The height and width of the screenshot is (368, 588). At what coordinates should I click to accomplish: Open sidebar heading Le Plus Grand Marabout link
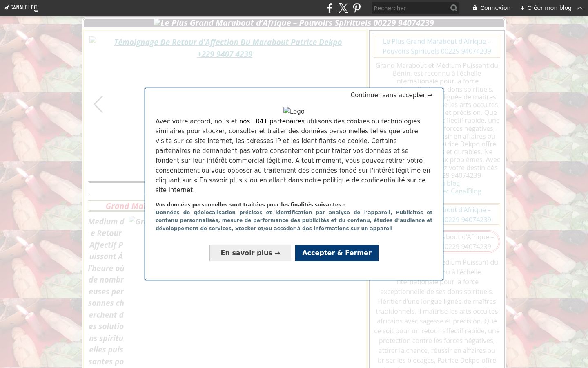(437, 46)
